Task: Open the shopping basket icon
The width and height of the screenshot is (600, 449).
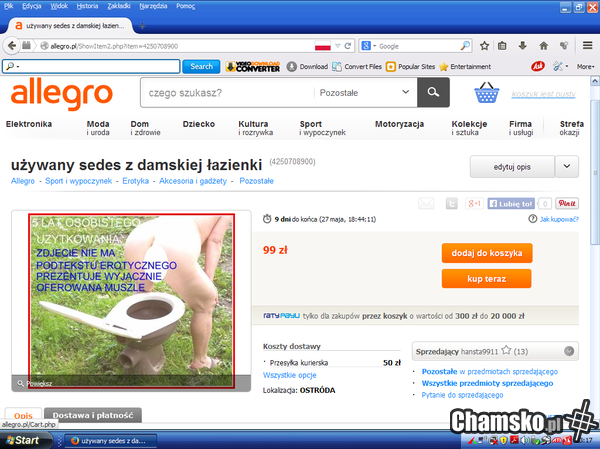Action: pos(487,93)
